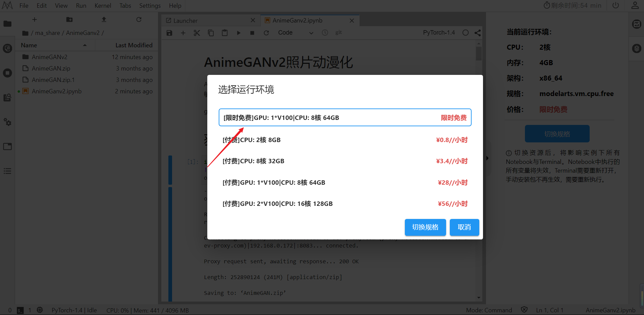Click the power icon in top bar
The width and height of the screenshot is (644, 315).
tap(616, 5)
